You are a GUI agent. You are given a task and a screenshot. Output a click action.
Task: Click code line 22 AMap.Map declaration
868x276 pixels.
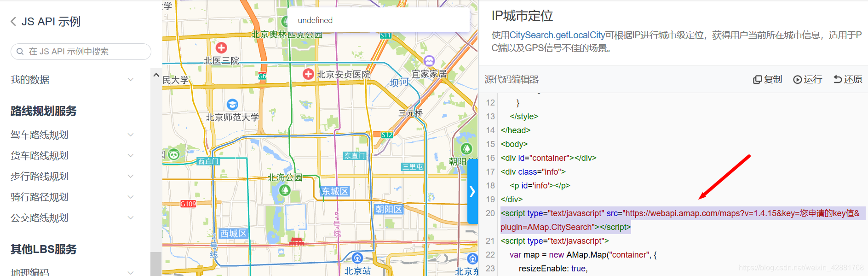(583, 255)
